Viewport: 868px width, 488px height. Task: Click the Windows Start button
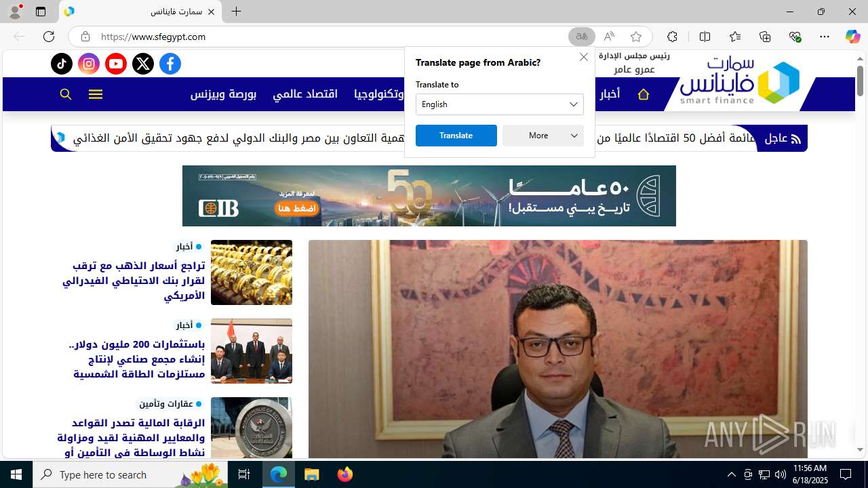(16, 474)
